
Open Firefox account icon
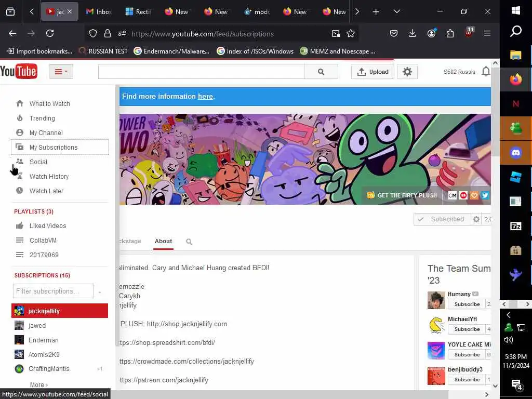click(431, 33)
